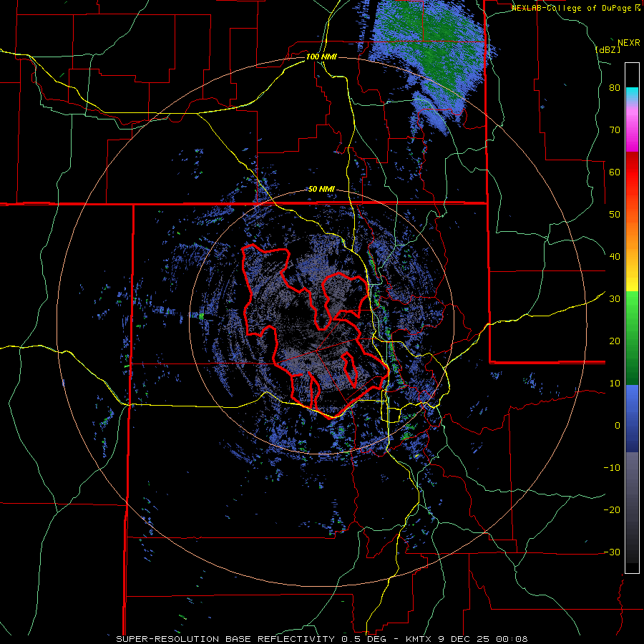Click the 10 value on the dBZ scale

615,384
